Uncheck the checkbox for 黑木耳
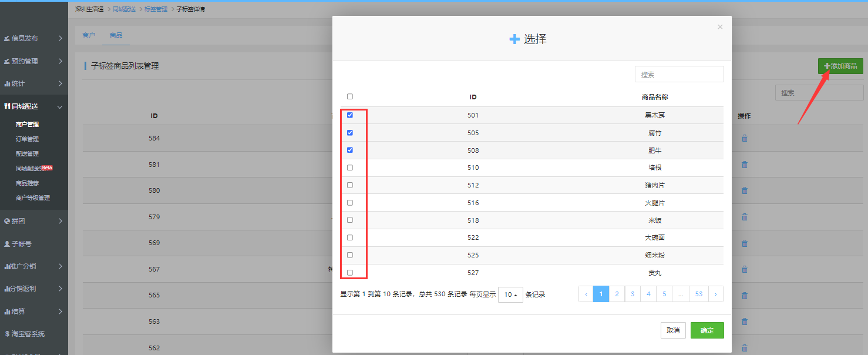The image size is (868, 355). (350, 115)
